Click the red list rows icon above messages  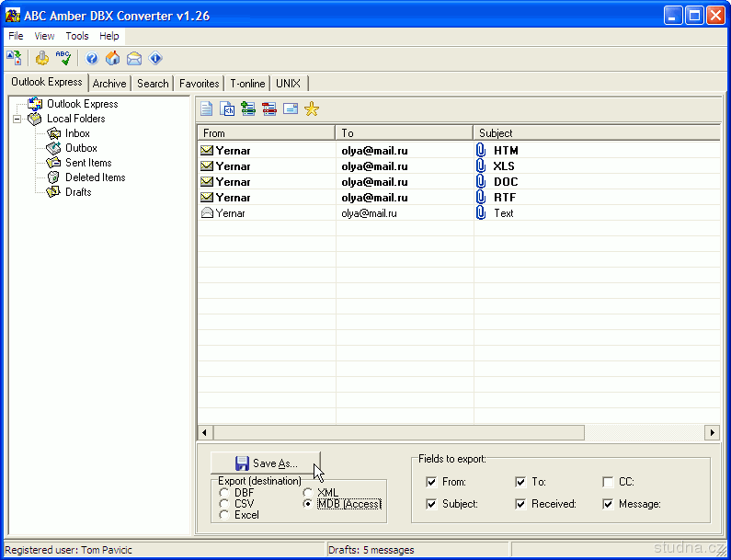pos(269,109)
